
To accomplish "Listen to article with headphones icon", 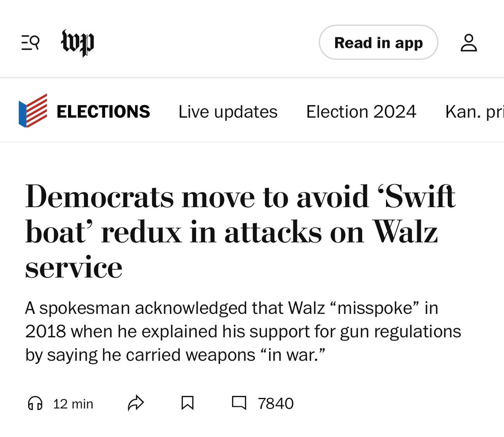I will click(x=35, y=403).
